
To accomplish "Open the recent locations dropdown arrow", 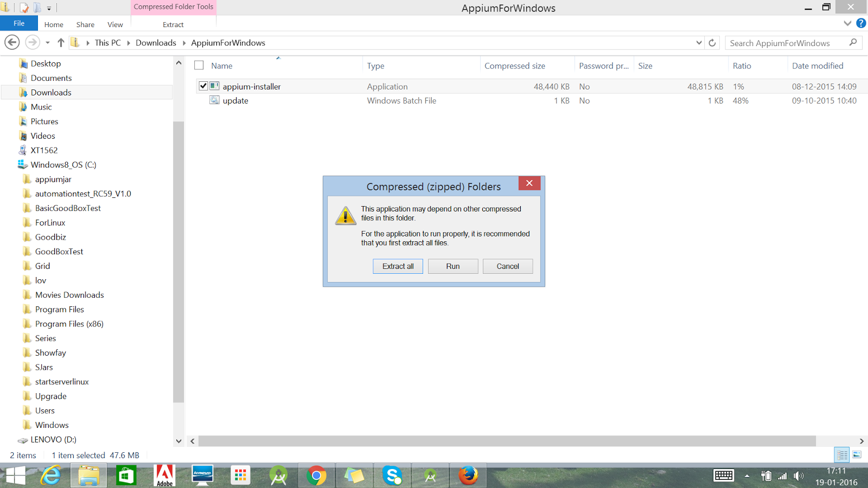I will (x=48, y=43).
